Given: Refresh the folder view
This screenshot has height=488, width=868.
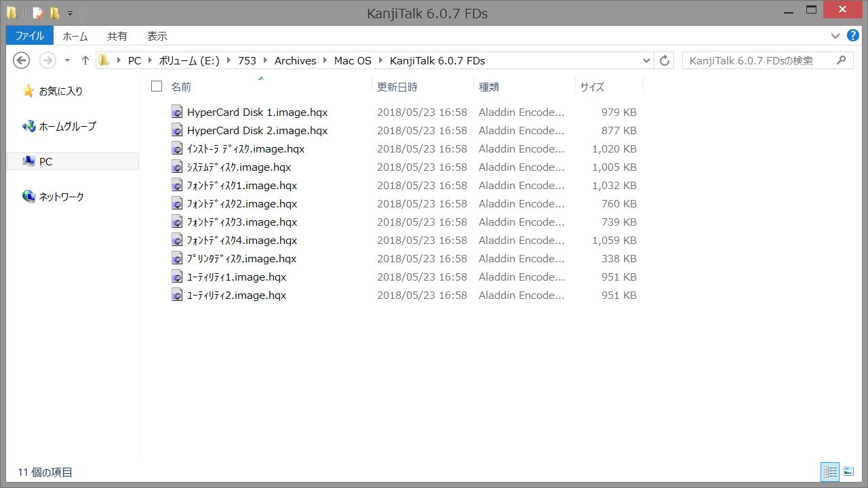Looking at the screenshot, I should 665,60.
